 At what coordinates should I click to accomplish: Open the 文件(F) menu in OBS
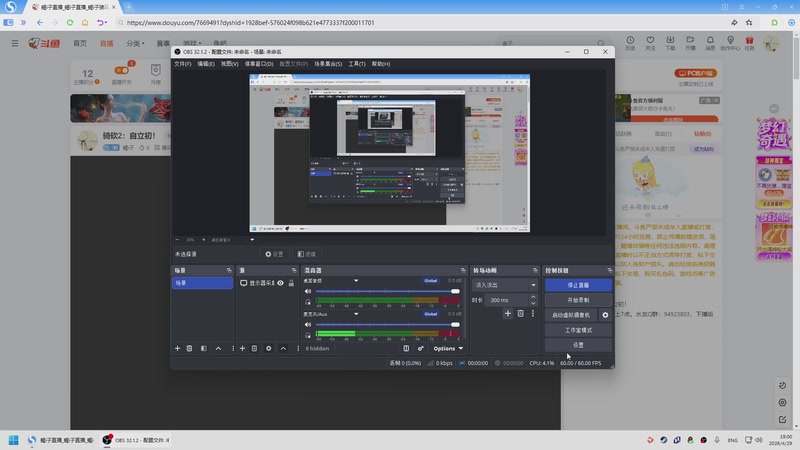click(182, 64)
